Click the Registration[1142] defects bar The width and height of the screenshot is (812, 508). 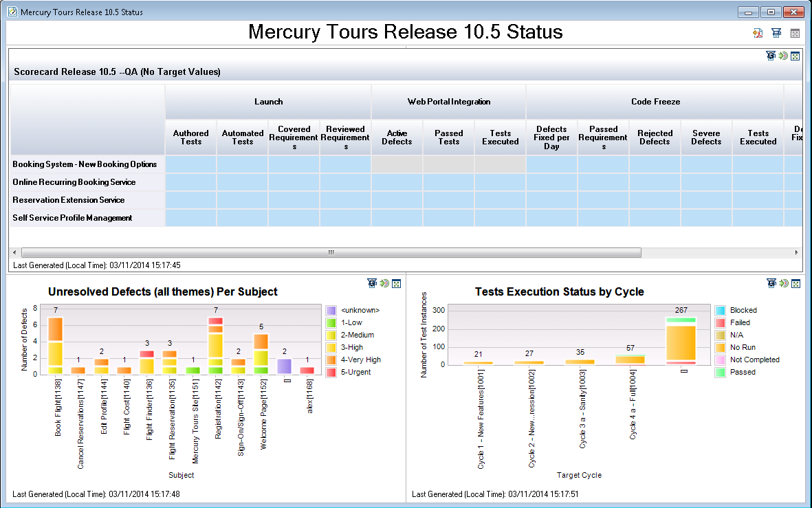[x=215, y=345]
